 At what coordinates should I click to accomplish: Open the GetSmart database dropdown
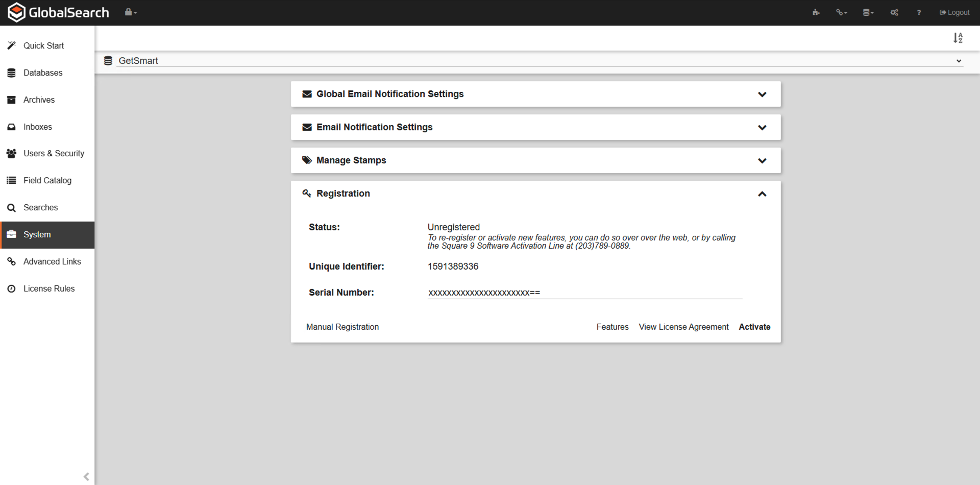(x=958, y=60)
